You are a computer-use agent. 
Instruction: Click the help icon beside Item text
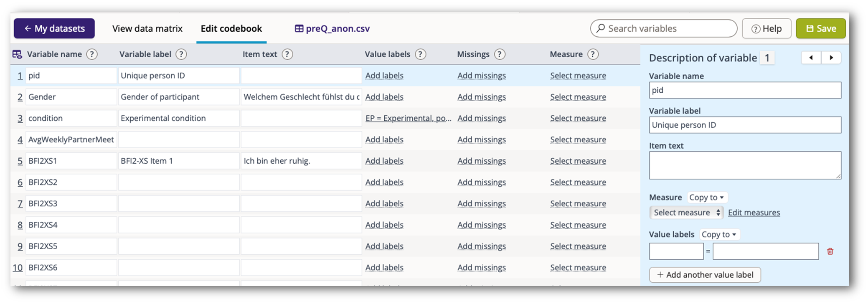point(287,54)
